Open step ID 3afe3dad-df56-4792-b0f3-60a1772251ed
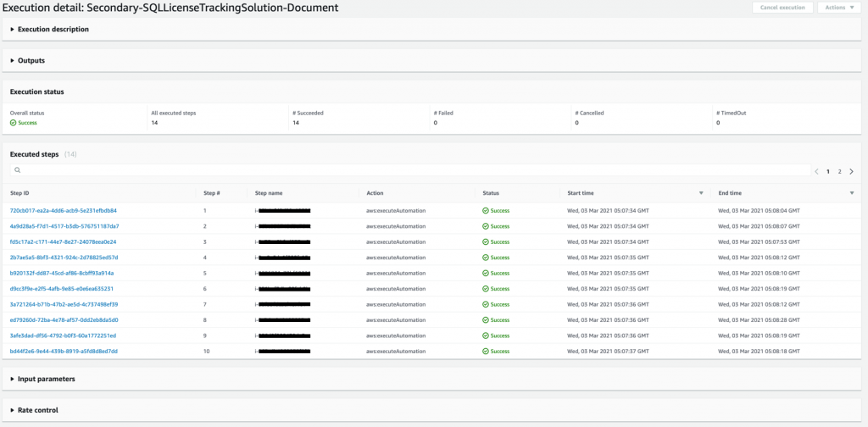Viewport: 868px width, 427px height. click(x=63, y=335)
